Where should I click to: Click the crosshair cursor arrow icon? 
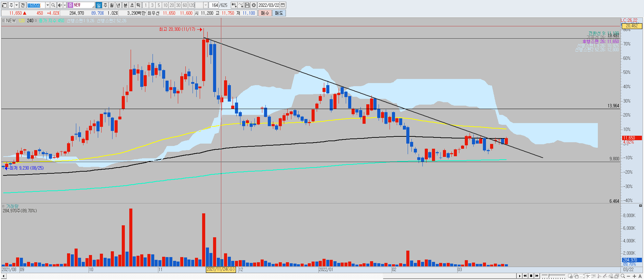coord(588,276)
